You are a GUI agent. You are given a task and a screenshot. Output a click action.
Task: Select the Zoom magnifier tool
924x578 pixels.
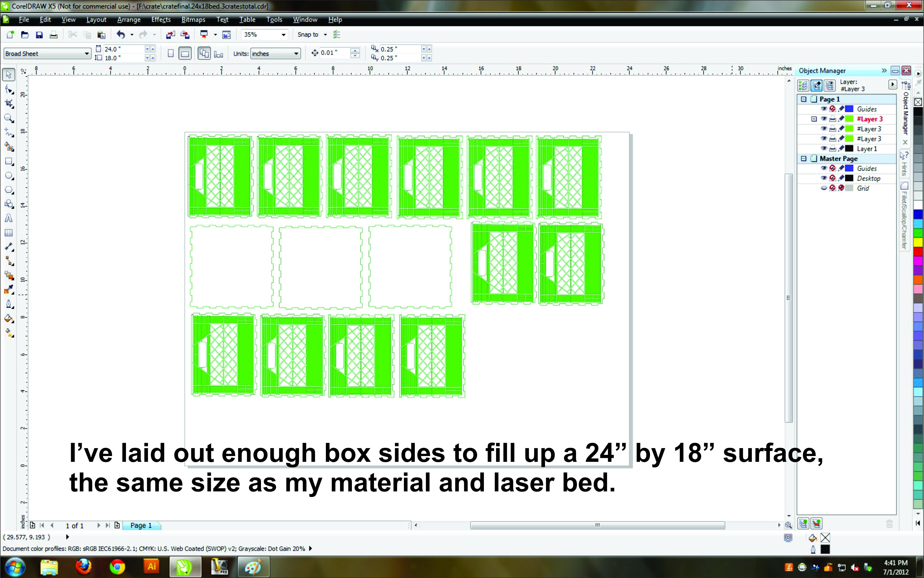click(x=9, y=118)
